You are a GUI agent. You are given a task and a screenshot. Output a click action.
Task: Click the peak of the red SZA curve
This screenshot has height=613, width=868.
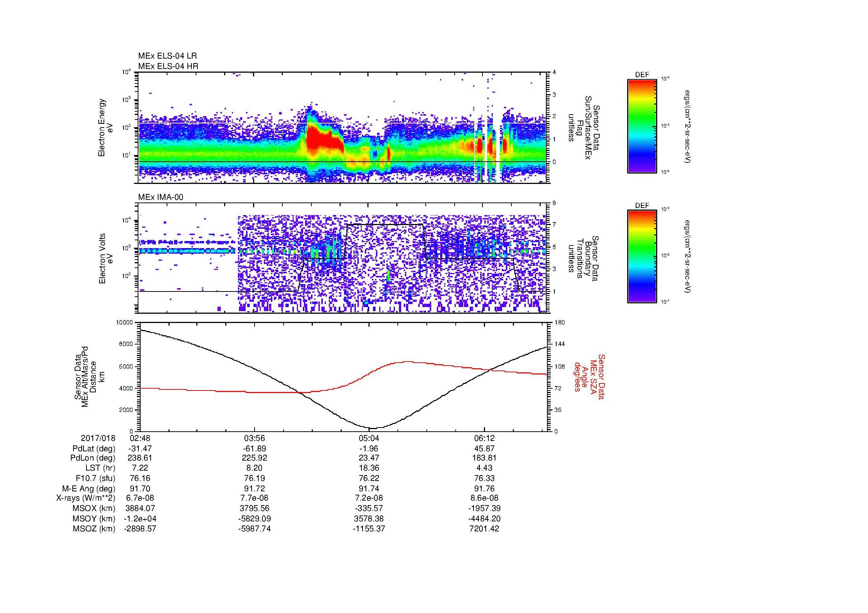click(x=407, y=362)
